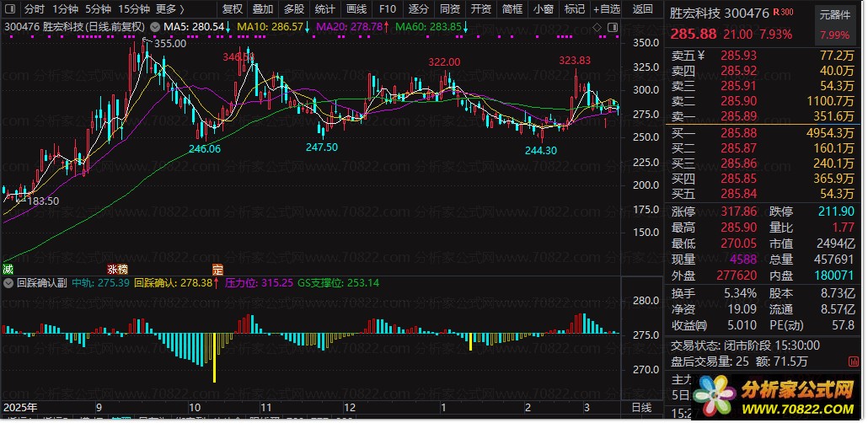Click the 返回 back button
The width and height of the screenshot is (868, 423).
tap(643, 9)
